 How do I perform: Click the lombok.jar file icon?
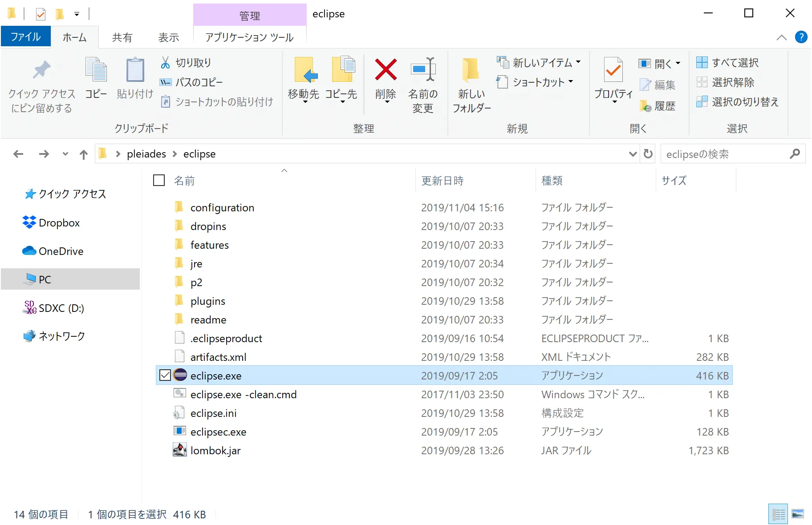click(x=180, y=450)
